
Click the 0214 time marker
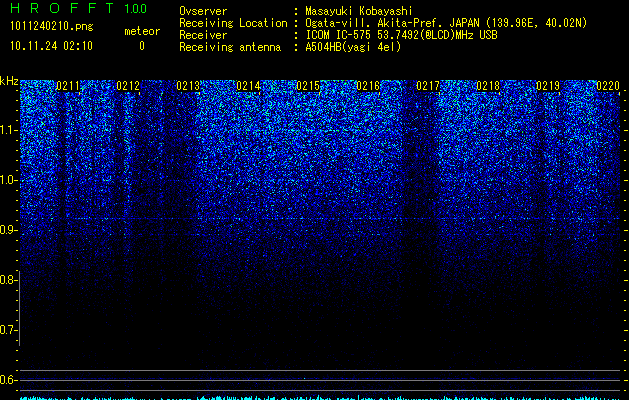point(248,86)
